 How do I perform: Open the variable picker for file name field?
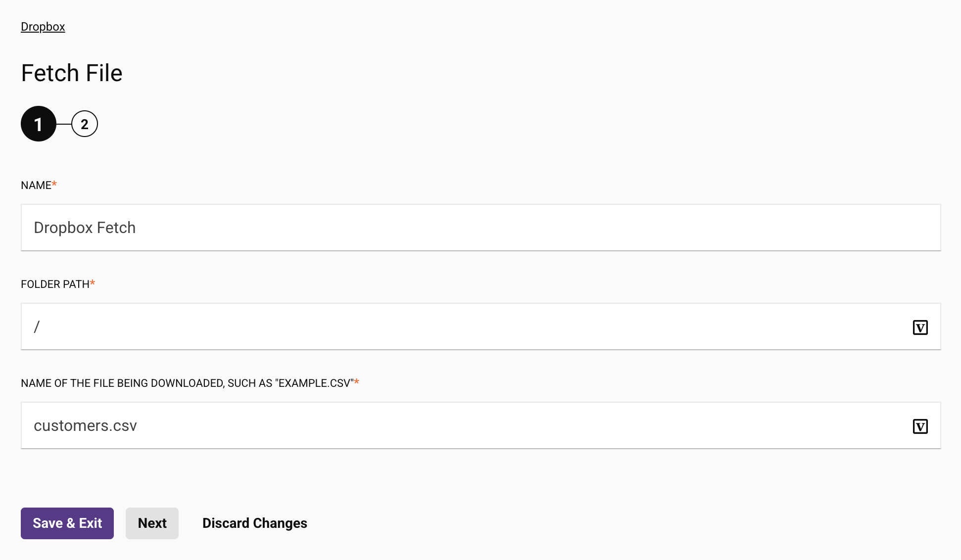920,426
